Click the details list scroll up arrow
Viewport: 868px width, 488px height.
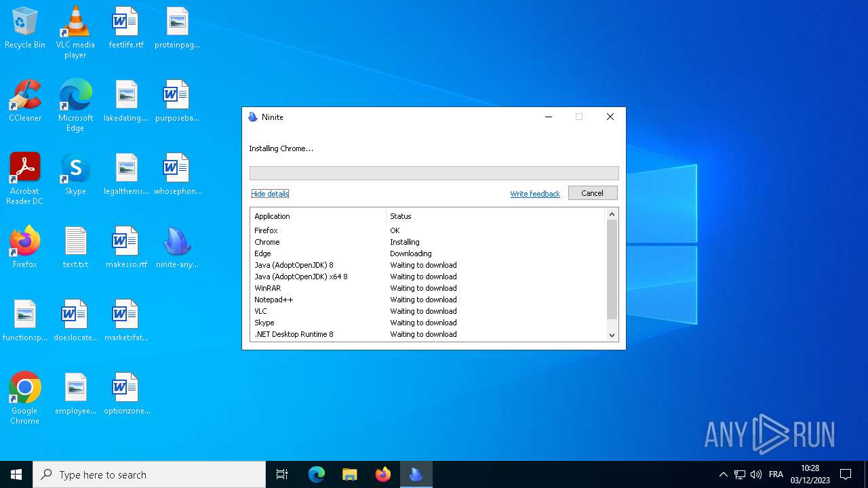tap(612, 214)
